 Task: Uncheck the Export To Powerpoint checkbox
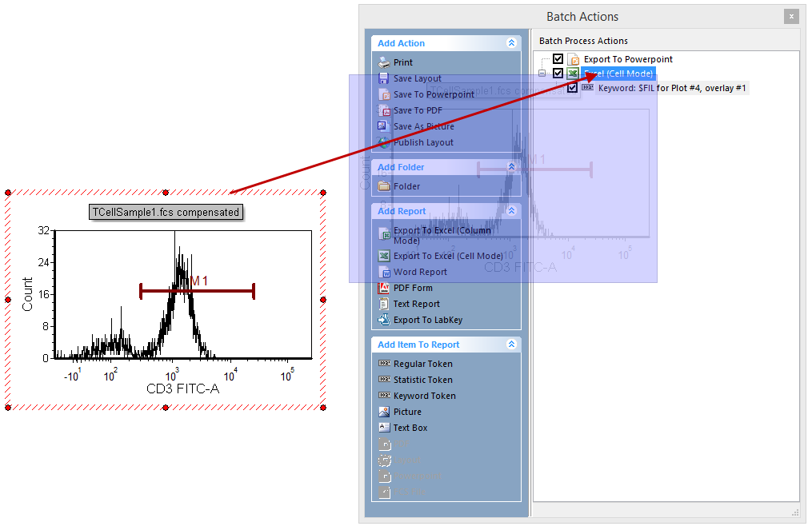(558, 59)
